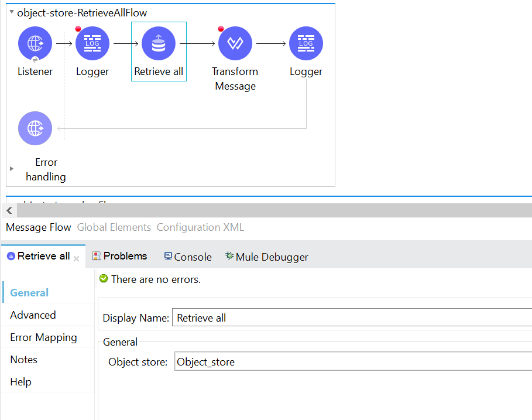Image resolution: width=532 pixels, height=420 pixels.
Task: Open the Advanced settings section
Action: [33, 315]
